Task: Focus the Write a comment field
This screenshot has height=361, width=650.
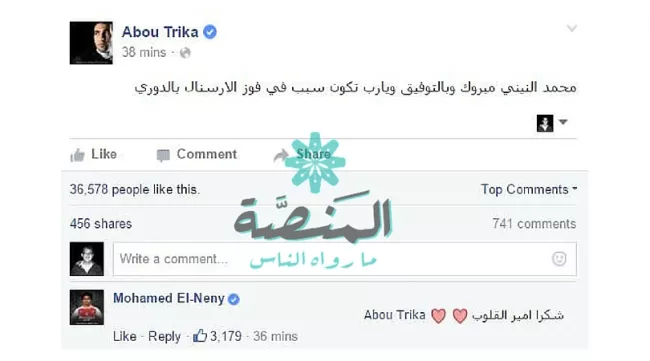Action: point(344,259)
